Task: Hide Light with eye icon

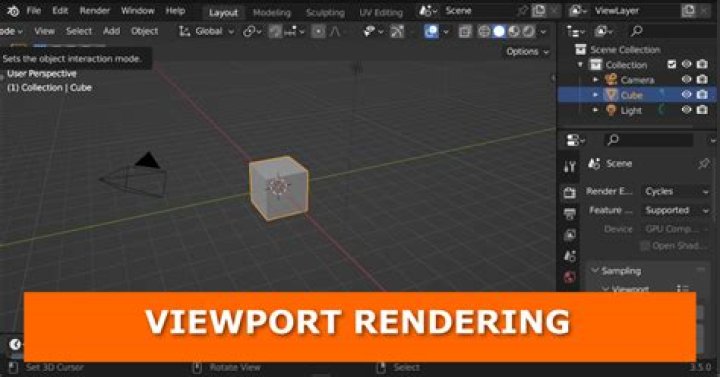Action: [x=686, y=110]
